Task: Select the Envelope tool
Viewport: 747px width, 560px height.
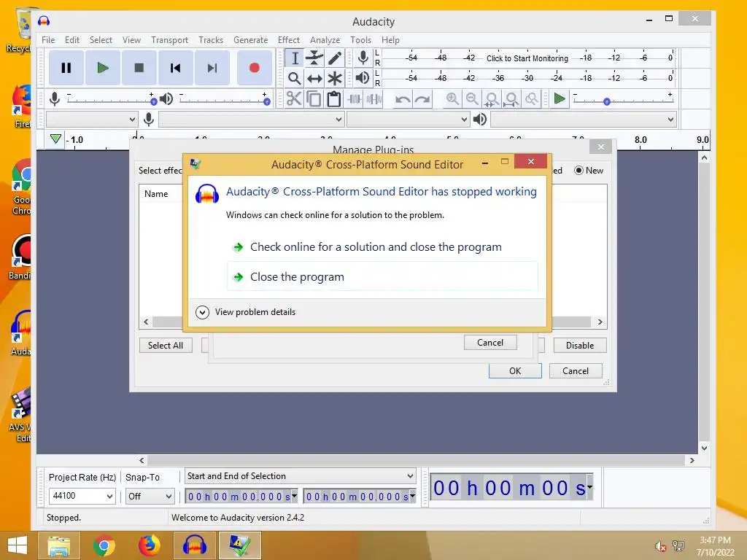Action: 314,58
